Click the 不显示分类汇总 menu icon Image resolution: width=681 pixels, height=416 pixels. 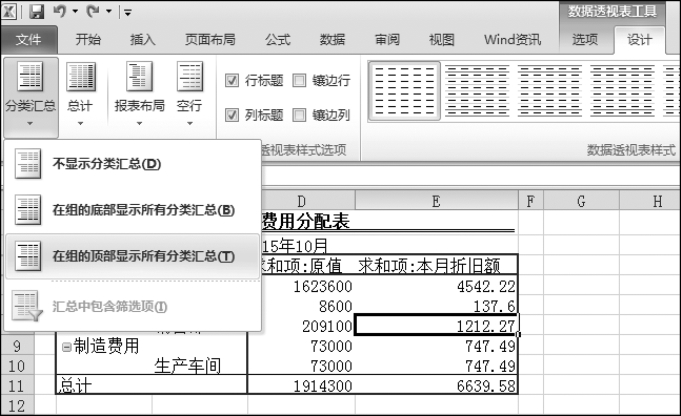[x=28, y=164]
